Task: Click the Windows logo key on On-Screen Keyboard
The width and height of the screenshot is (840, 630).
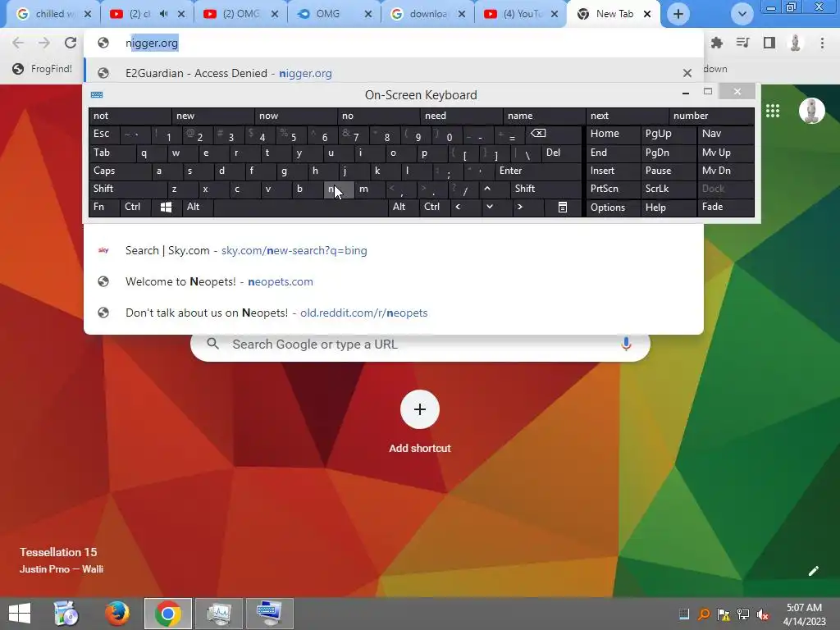Action: 166,208
